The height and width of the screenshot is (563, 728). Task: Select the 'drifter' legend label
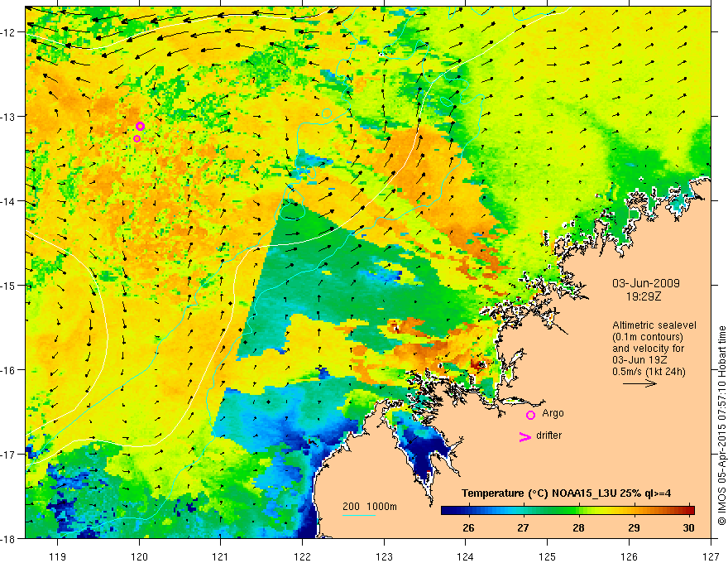(x=548, y=435)
